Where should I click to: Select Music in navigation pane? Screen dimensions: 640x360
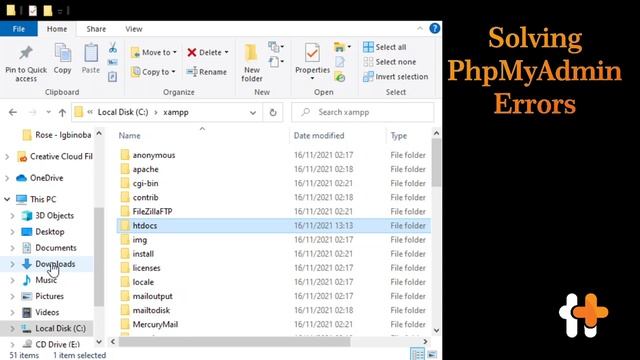pyautogui.click(x=46, y=280)
